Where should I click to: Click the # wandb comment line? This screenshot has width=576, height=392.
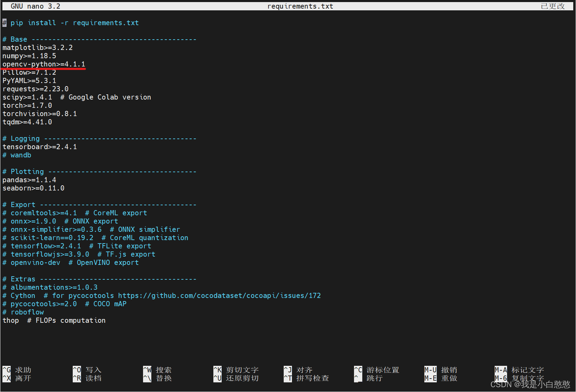[17, 155]
